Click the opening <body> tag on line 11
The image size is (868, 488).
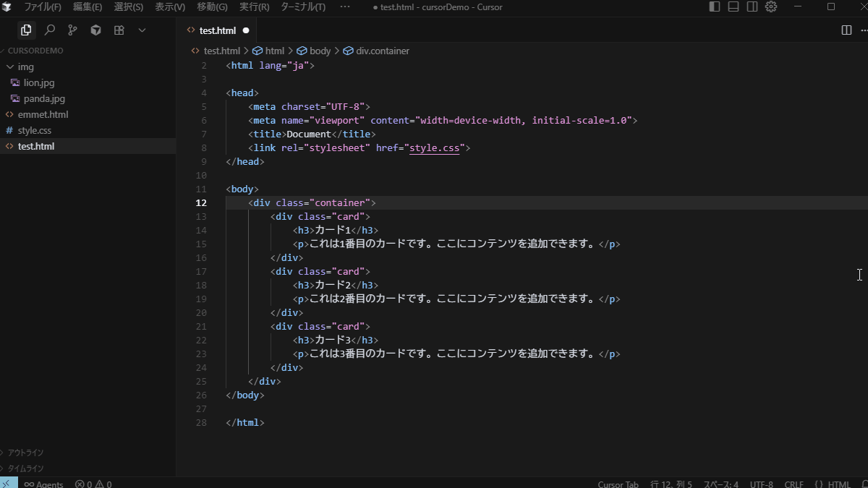(x=242, y=189)
